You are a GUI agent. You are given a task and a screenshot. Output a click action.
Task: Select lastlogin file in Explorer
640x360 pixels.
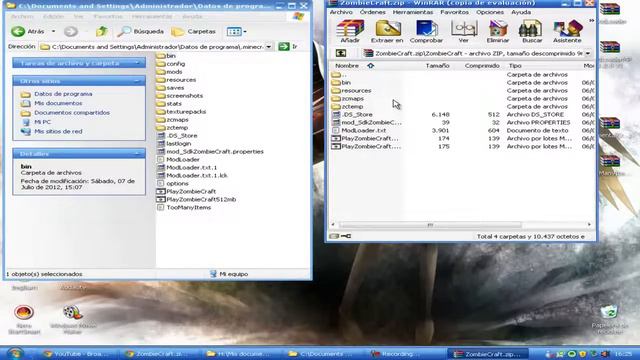(174, 144)
